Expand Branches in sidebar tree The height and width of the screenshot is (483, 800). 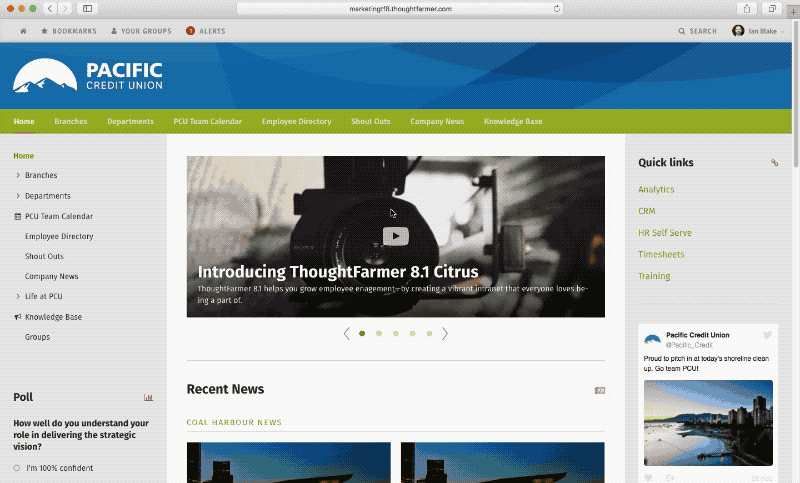(x=18, y=175)
